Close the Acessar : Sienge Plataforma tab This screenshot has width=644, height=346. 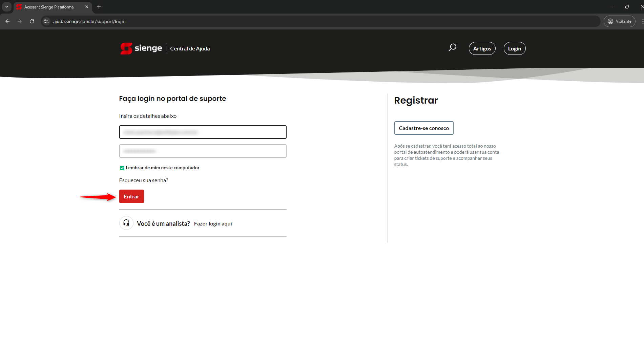point(87,7)
